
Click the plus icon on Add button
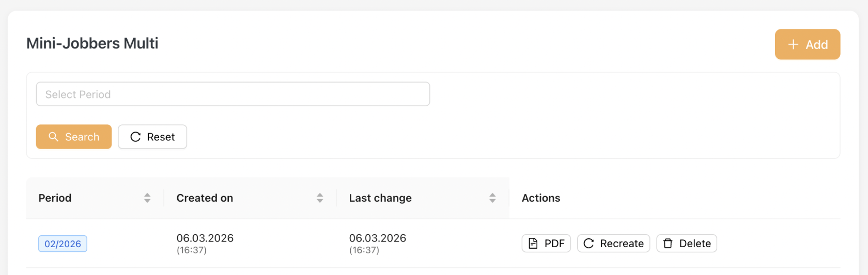[x=793, y=44]
